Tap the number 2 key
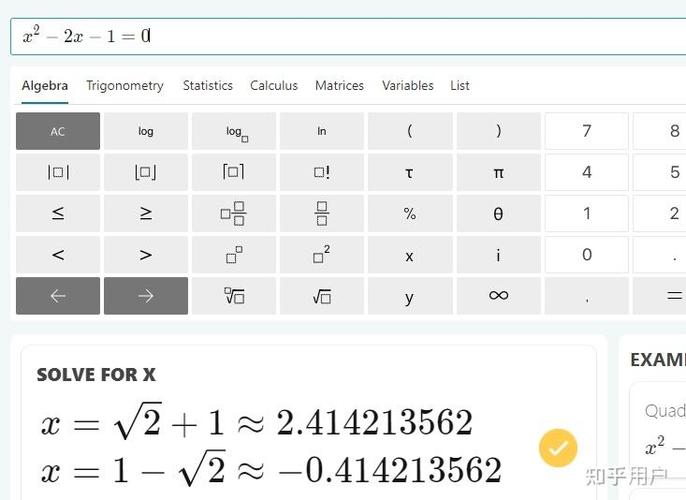Image resolution: width=686 pixels, height=500 pixels. 660,213
